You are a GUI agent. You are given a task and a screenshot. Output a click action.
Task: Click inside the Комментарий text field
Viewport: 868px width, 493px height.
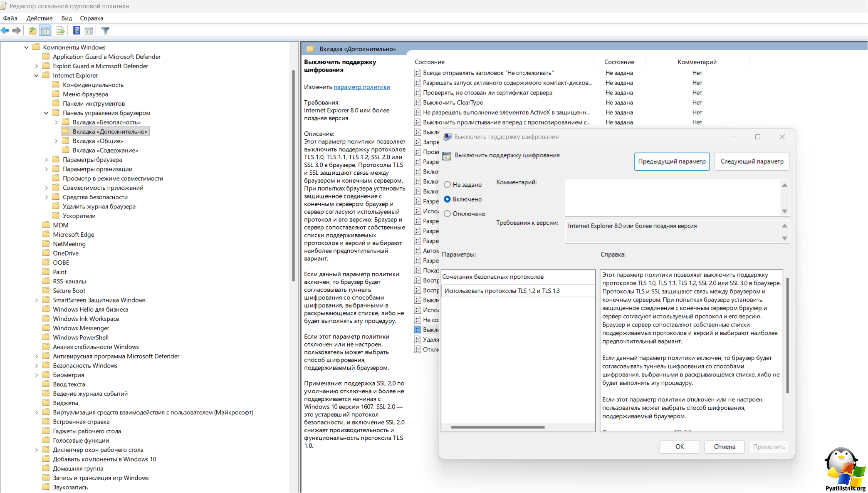pos(672,198)
